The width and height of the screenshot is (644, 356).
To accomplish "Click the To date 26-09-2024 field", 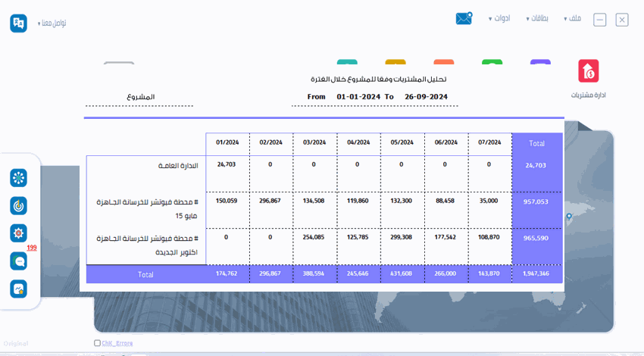I will 426,97.
